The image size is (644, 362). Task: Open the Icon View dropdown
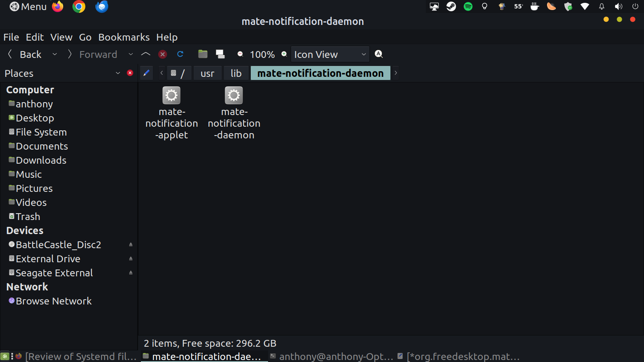330,54
